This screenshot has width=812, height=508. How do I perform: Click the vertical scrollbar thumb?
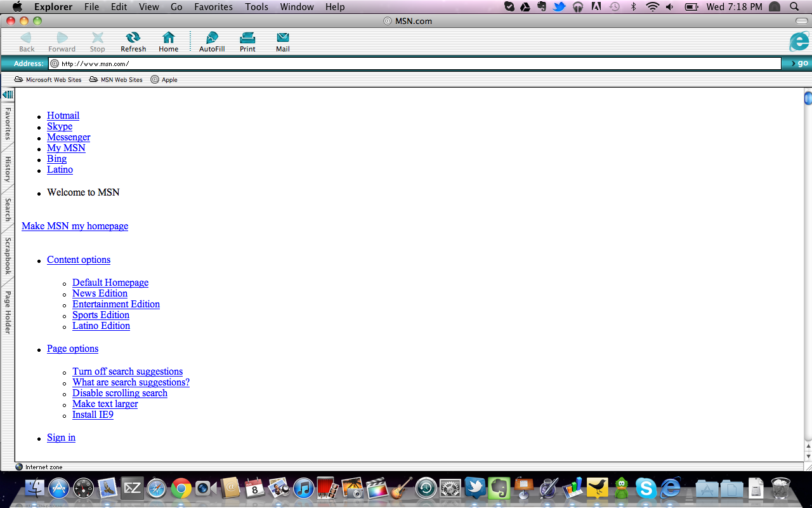point(808,98)
